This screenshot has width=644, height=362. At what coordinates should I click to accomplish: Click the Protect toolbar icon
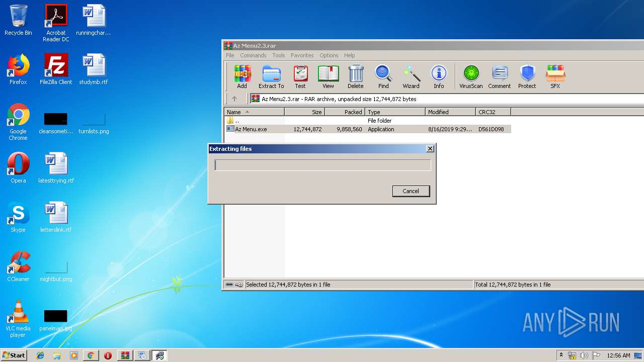tap(527, 77)
